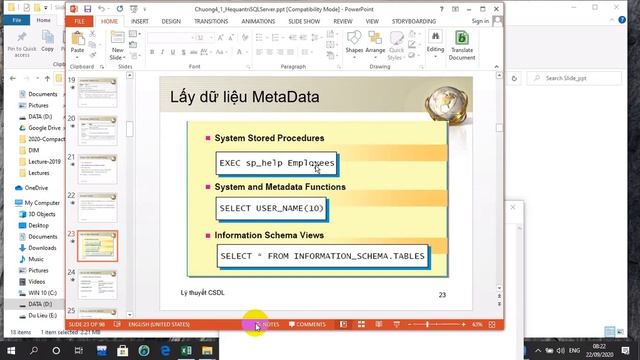Toggle numbered list
640x360 pixels.
[x=276, y=38]
